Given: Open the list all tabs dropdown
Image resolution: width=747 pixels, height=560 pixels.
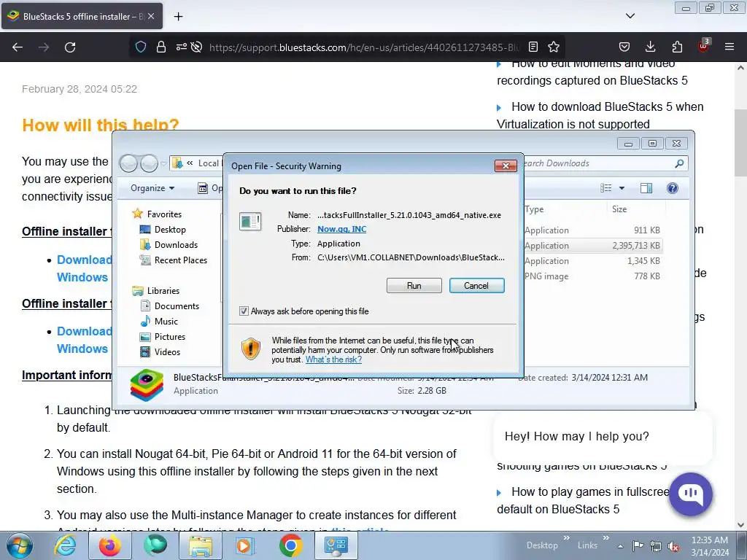Looking at the screenshot, I should 630,16.
